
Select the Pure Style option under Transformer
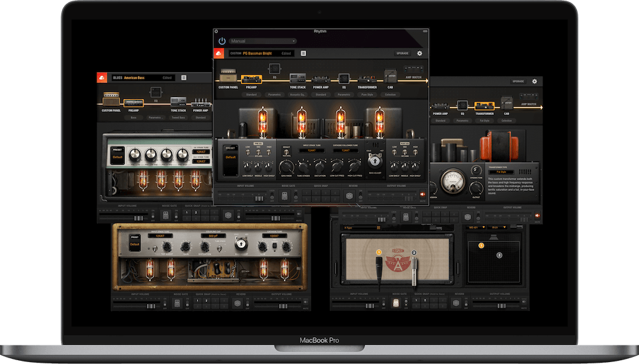pyautogui.click(x=367, y=95)
